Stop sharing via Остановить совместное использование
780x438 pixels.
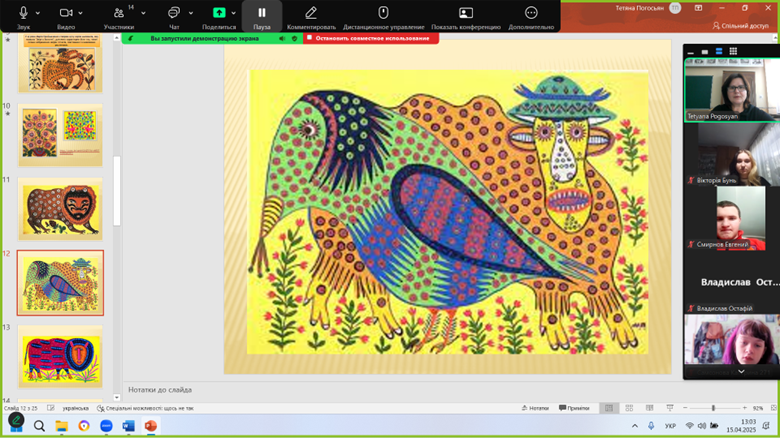tap(371, 38)
